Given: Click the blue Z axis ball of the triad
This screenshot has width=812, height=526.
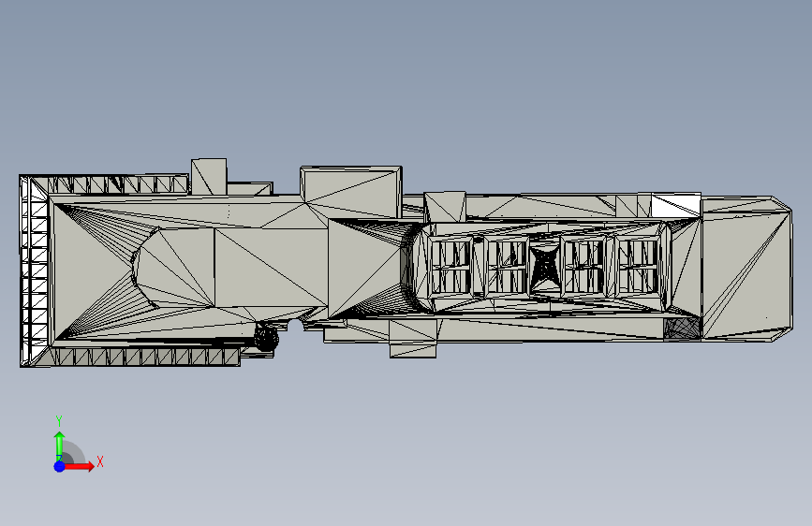Looking at the screenshot, I should click(60, 466).
